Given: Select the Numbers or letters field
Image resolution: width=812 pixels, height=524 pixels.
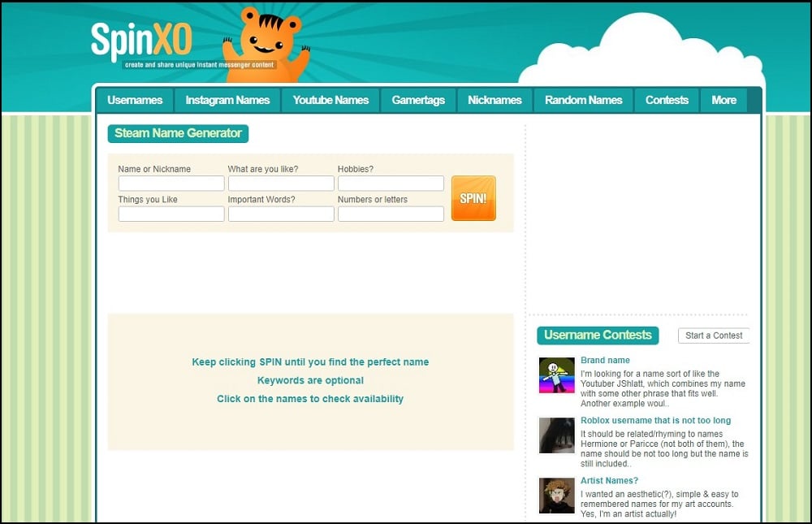Looking at the screenshot, I should tap(391, 214).
